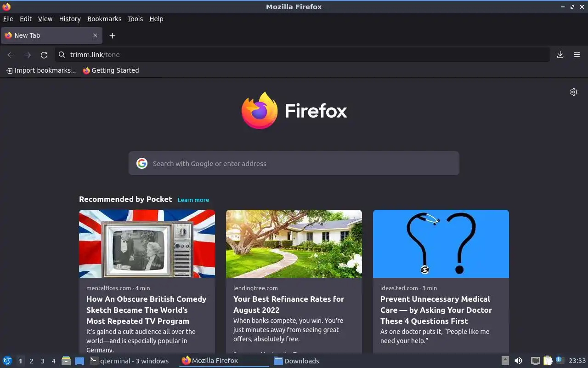
Task: Open the Best Refinance Rates article title
Action: 288,305
